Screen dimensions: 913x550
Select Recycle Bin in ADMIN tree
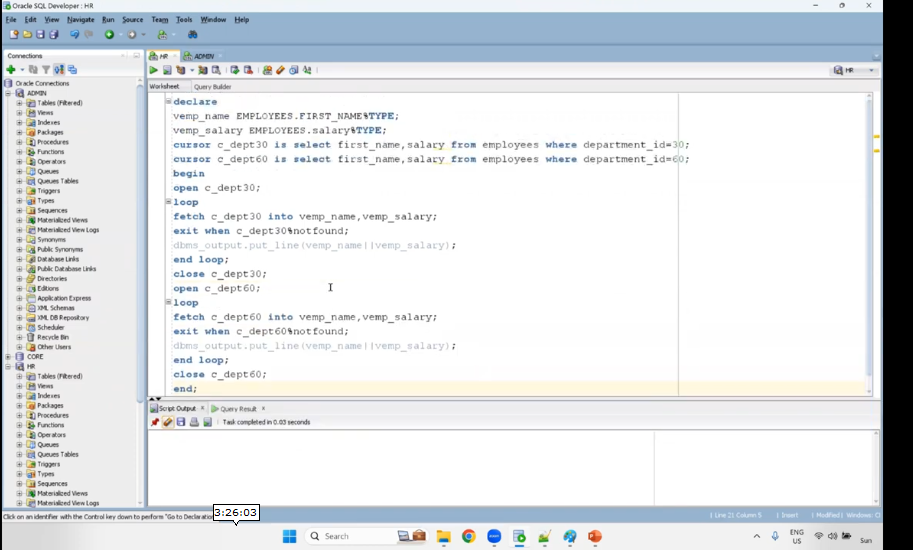pyautogui.click(x=52, y=337)
